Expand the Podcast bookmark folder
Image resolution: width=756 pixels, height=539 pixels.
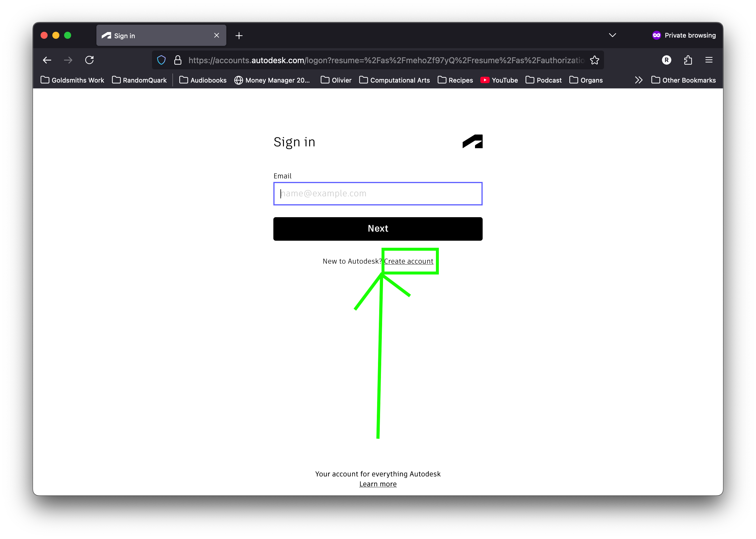point(543,80)
